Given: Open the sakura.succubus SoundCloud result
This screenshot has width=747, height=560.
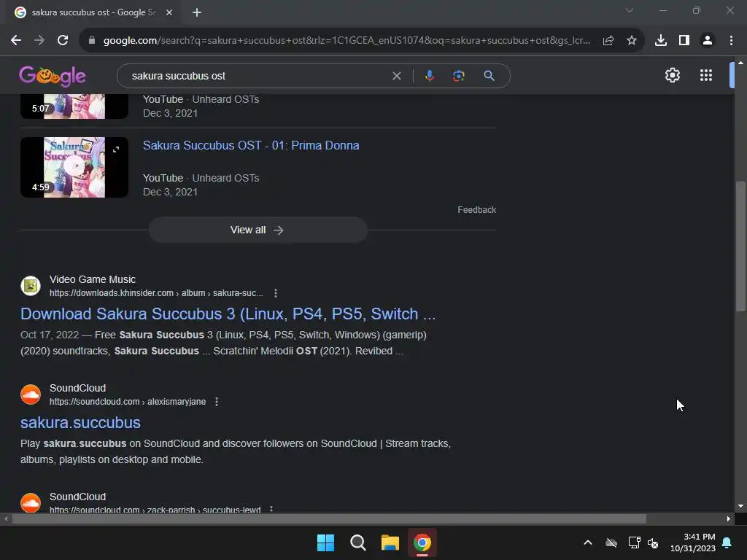Looking at the screenshot, I should (x=80, y=423).
